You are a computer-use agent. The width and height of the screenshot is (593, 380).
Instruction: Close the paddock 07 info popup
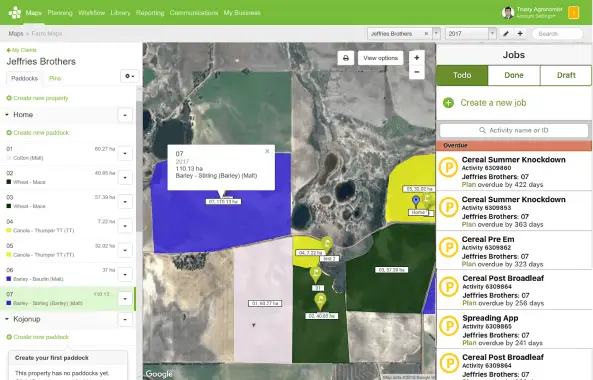coord(267,151)
